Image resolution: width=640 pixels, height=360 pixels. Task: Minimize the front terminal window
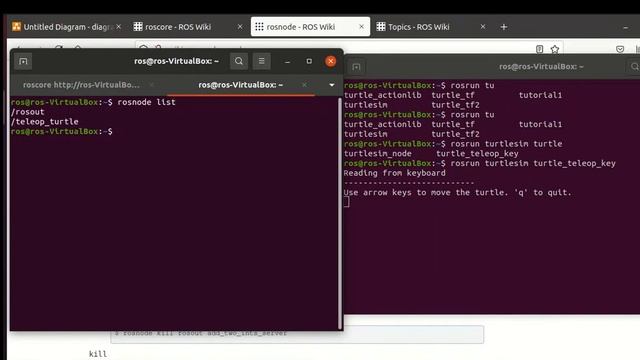tap(287, 61)
